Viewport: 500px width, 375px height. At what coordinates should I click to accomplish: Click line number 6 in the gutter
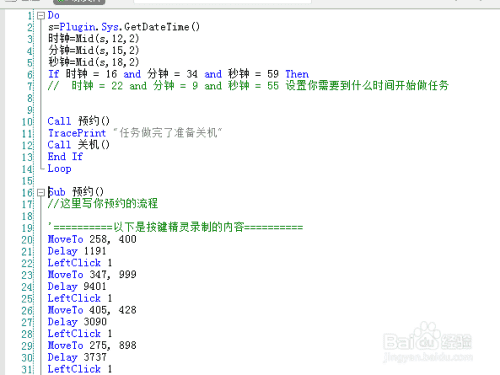click(30, 74)
